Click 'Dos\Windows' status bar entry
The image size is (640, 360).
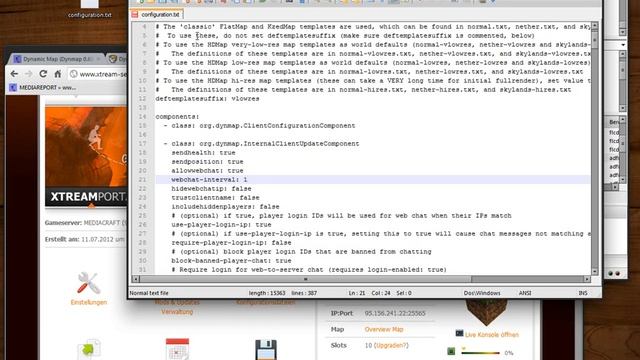pyautogui.click(x=482, y=293)
